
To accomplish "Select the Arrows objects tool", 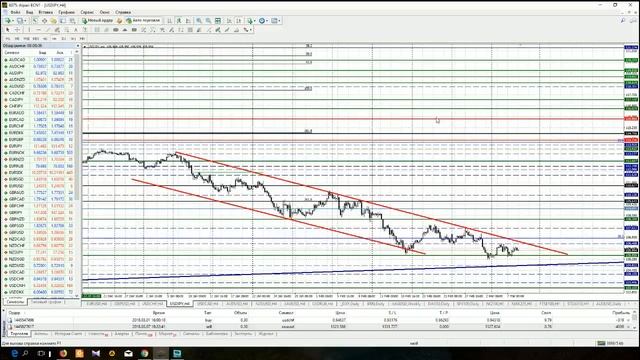I will 246,29.
